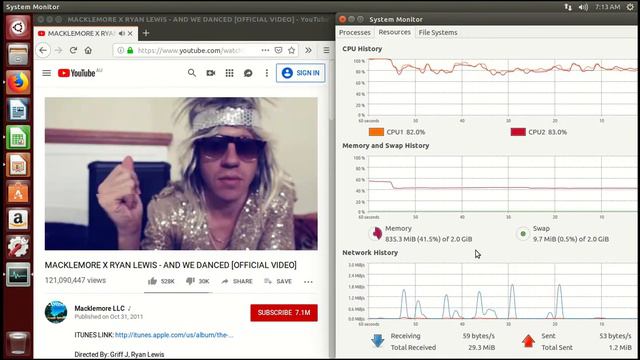This screenshot has height=360, width=640.
Task: Open YouTube settings three dots
Action: coord(267,73)
